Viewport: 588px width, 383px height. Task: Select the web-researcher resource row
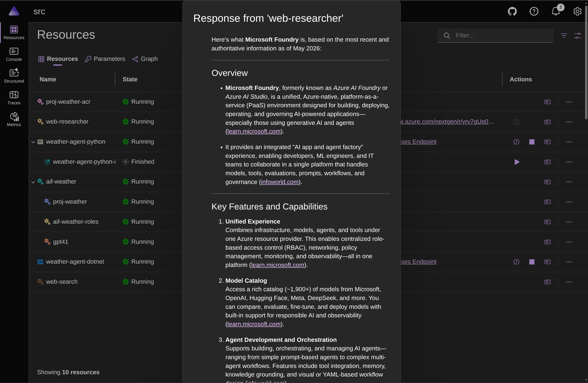67,122
